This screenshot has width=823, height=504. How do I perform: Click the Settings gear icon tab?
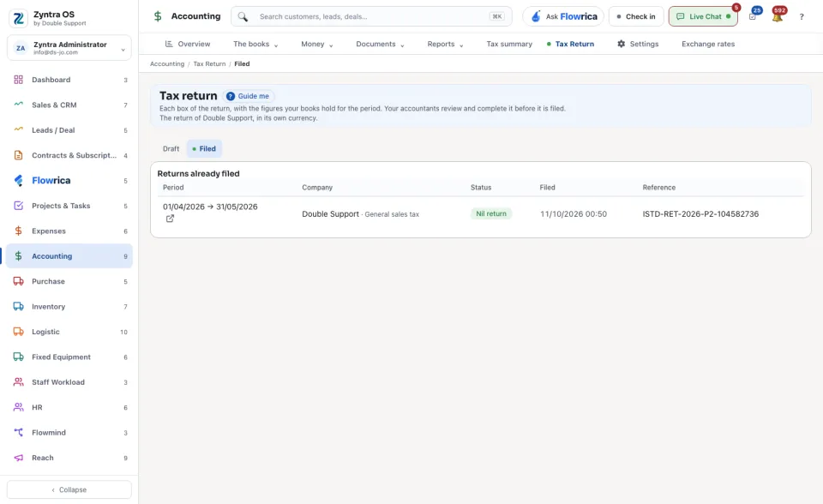[x=638, y=44]
